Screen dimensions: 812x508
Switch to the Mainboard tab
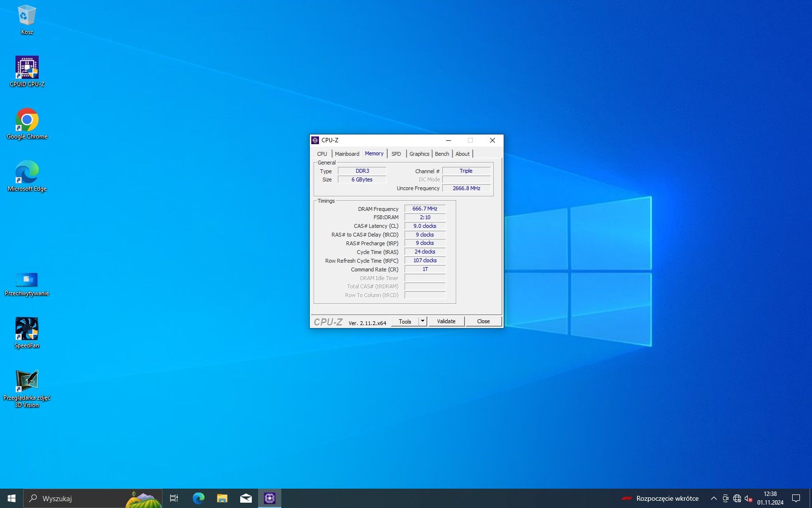347,154
